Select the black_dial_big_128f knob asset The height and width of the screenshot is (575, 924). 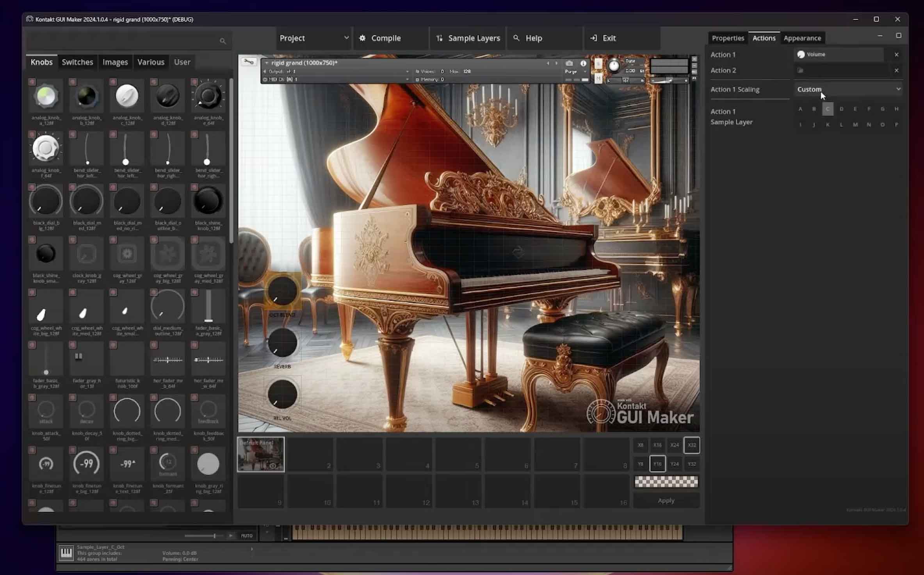(x=46, y=201)
